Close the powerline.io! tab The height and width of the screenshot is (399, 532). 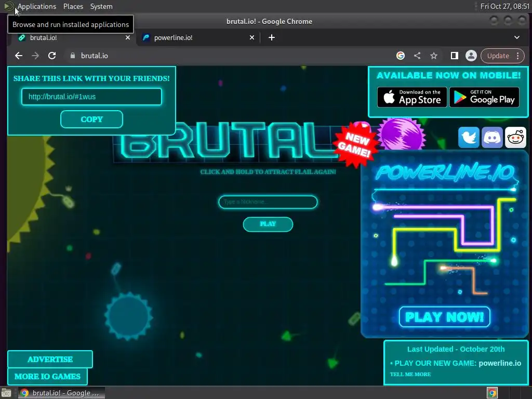(x=252, y=37)
